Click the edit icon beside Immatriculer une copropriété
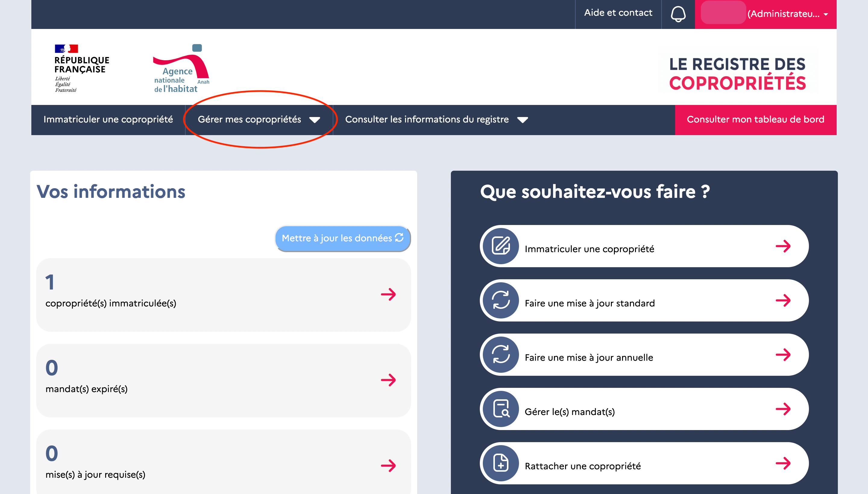Viewport: 868px width, 494px height. tap(501, 246)
